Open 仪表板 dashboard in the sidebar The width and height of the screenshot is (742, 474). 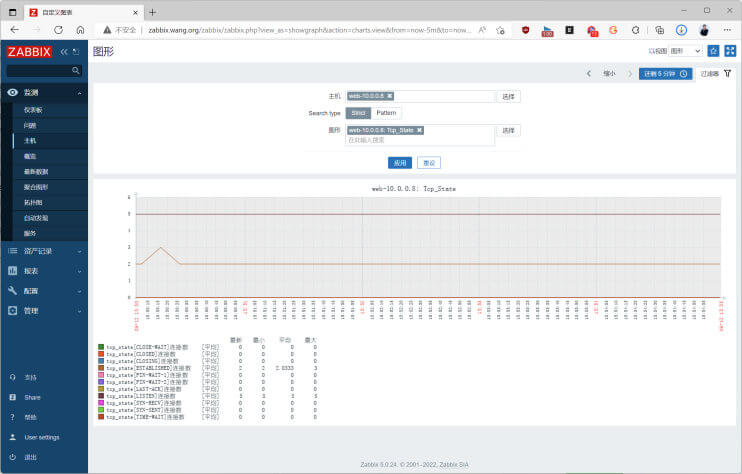33,110
